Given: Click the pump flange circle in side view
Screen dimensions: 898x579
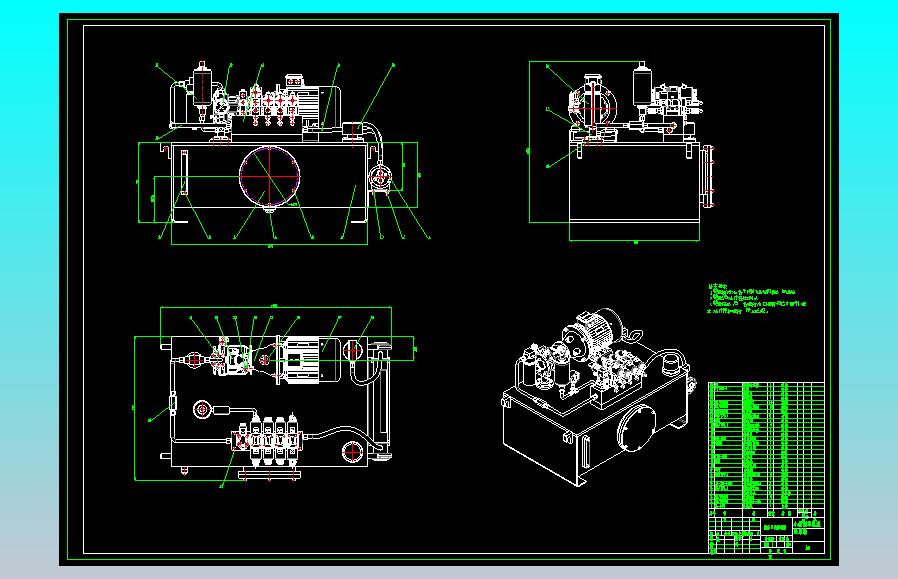Looking at the screenshot, I should (594, 107).
